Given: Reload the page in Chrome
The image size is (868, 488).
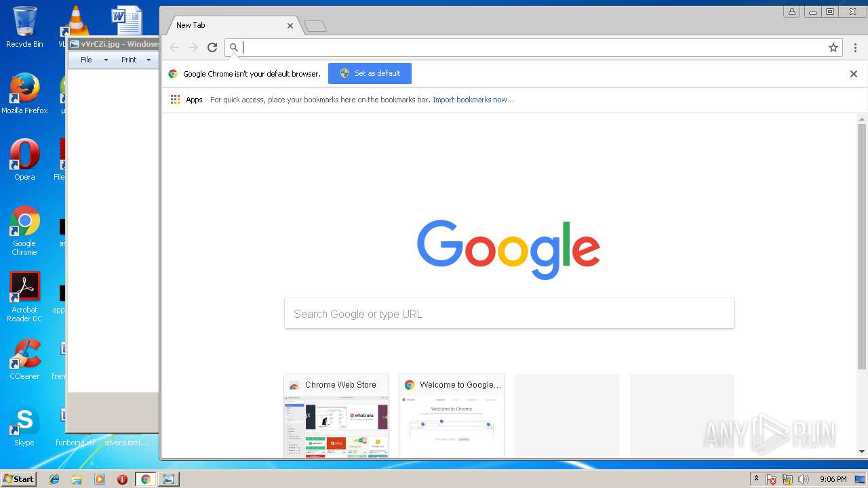Looking at the screenshot, I should pos(212,47).
